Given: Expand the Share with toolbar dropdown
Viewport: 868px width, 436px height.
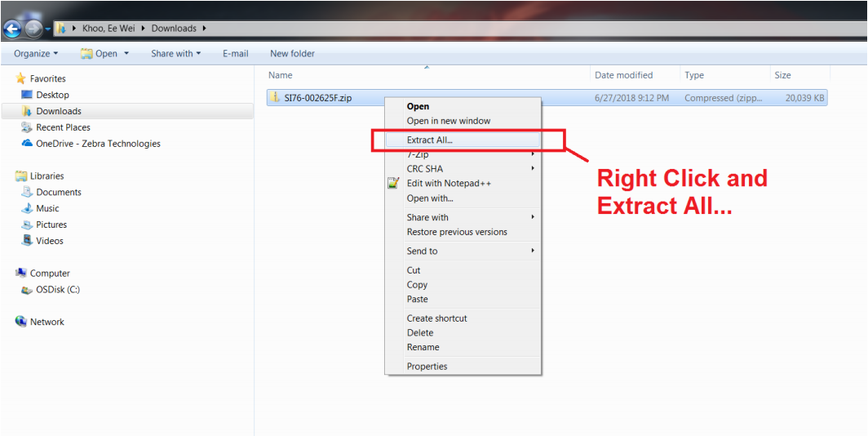Looking at the screenshot, I should click(x=175, y=54).
